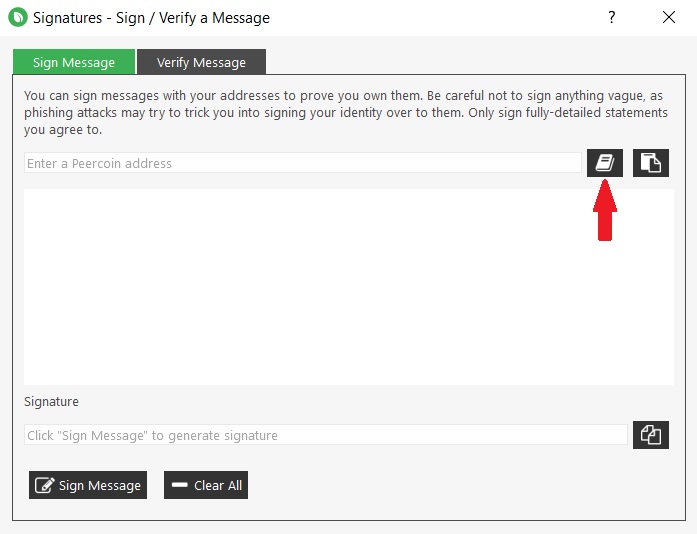Screen dimensions: 697x534
Task: Switch to the Verify Message tab
Action: tap(201, 62)
